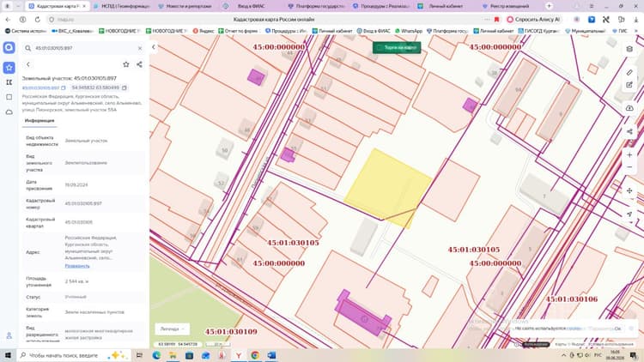Screen dimensions: 644x362
Task: Toggle the green 'Торги на карте' checkbox
Action: (379, 48)
